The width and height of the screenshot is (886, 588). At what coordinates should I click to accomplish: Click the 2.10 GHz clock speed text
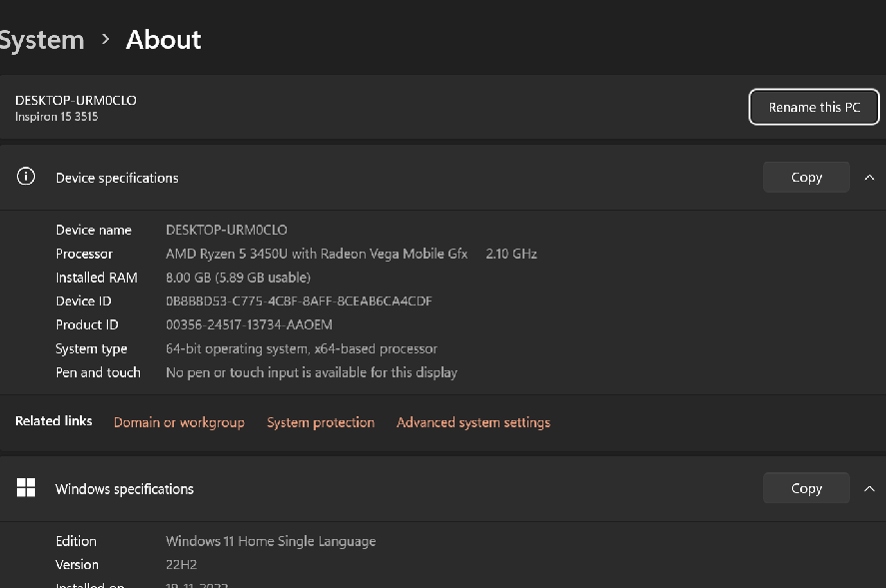[511, 254]
